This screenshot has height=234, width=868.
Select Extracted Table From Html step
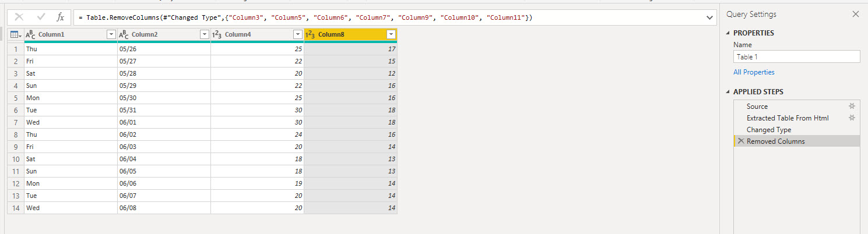(797, 118)
